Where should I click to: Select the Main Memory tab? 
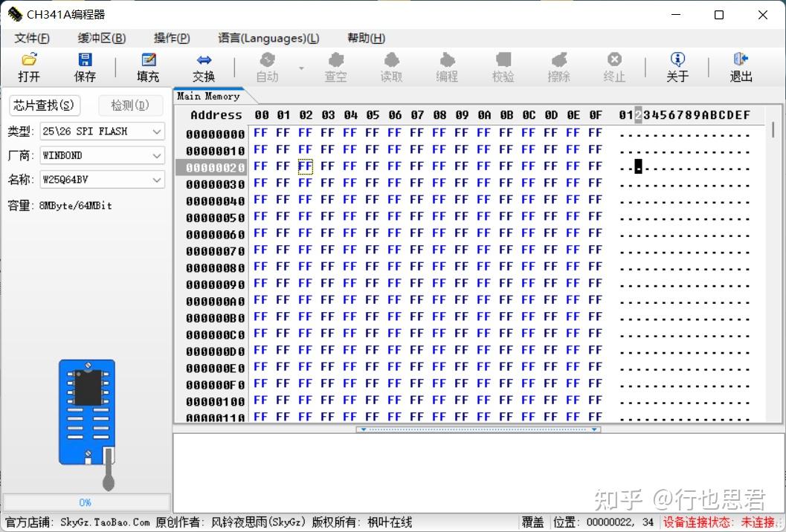(x=207, y=96)
